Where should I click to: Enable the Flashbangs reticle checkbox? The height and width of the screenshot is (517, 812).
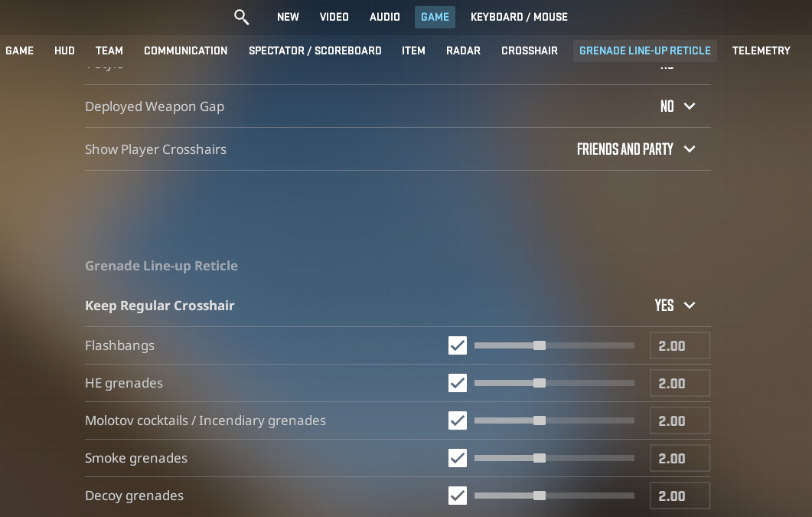point(458,345)
